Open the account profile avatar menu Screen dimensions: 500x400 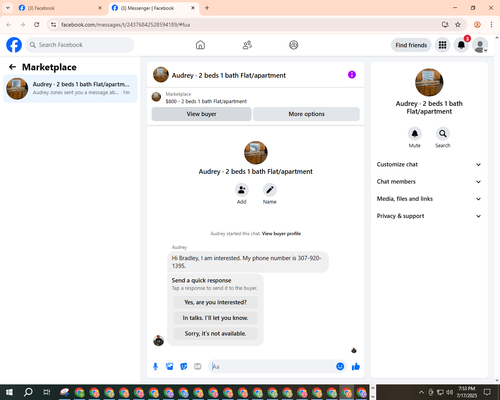coord(480,45)
